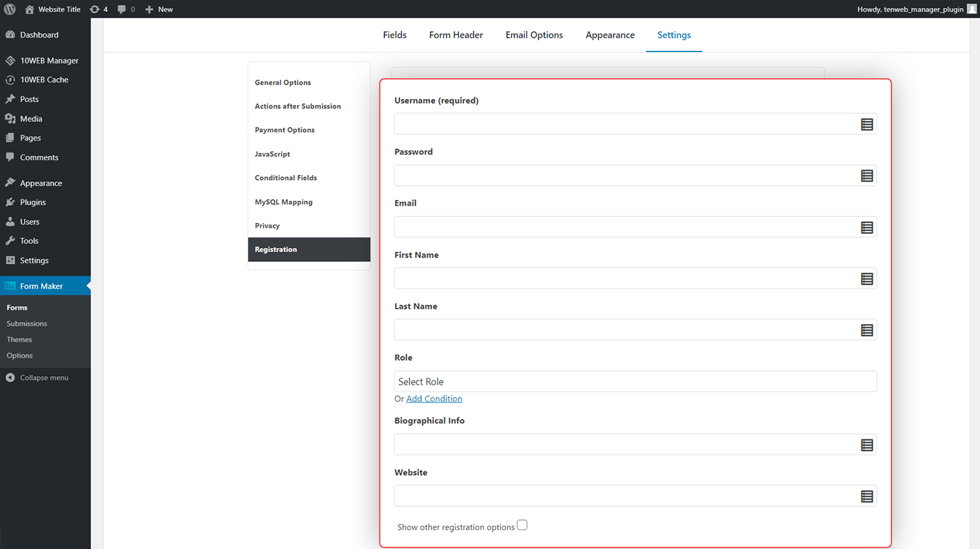This screenshot has height=549, width=980.
Task: Click the Users person icon
Action: (10, 222)
